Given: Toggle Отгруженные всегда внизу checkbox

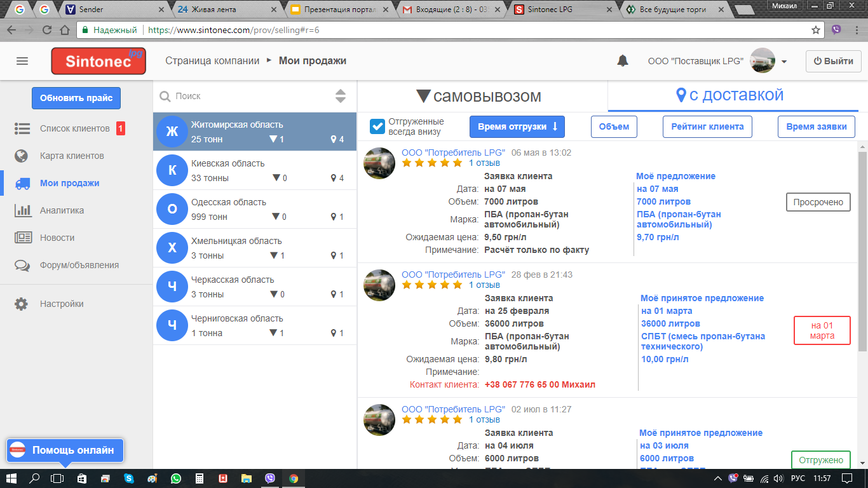Looking at the screenshot, I should click(377, 126).
